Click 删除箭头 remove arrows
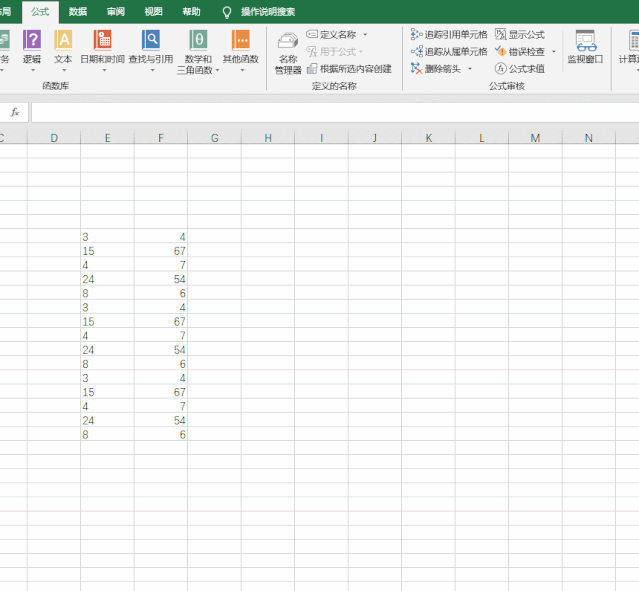The image size is (639, 591). click(x=436, y=69)
